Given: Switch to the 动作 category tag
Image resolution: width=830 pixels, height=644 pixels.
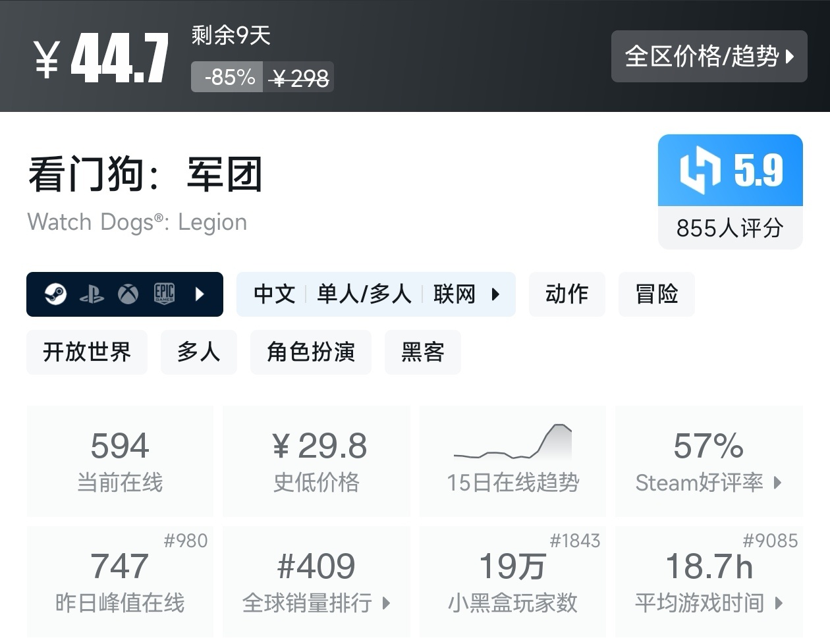Looking at the screenshot, I should 567,294.
